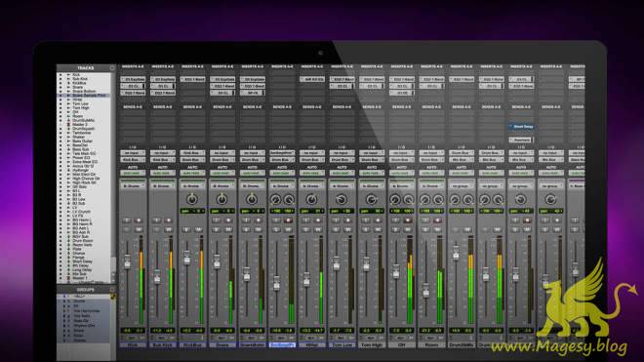Select the Kick volume fader

pyautogui.click(x=127, y=261)
